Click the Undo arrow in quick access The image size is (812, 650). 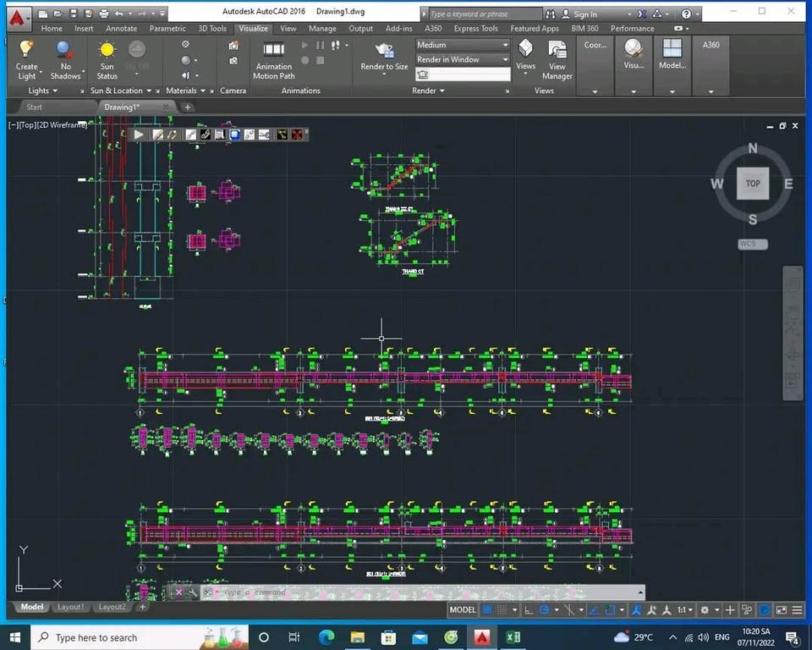click(x=119, y=14)
